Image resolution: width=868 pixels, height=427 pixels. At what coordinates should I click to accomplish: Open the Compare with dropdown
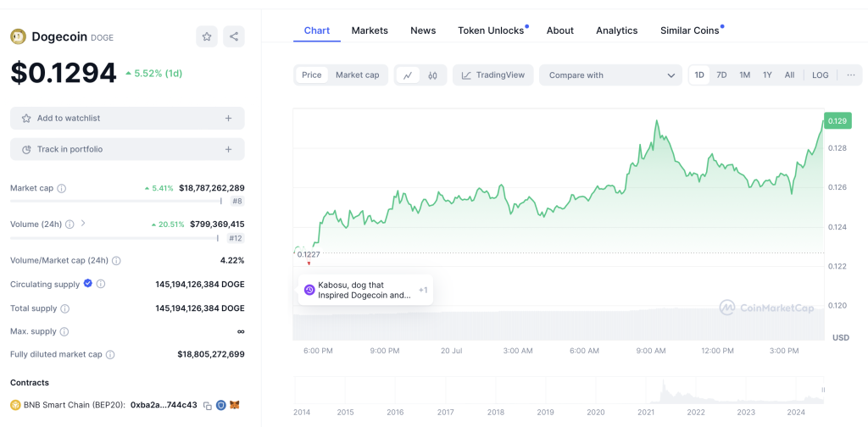point(610,75)
